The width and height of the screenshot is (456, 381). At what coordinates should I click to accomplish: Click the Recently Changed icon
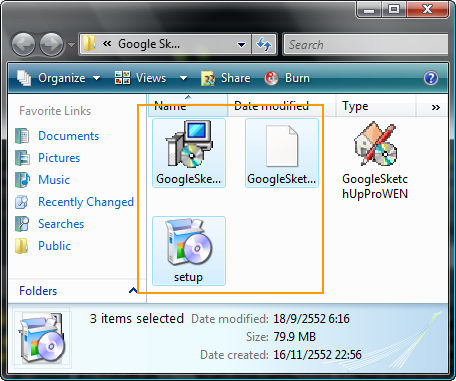(22, 202)
